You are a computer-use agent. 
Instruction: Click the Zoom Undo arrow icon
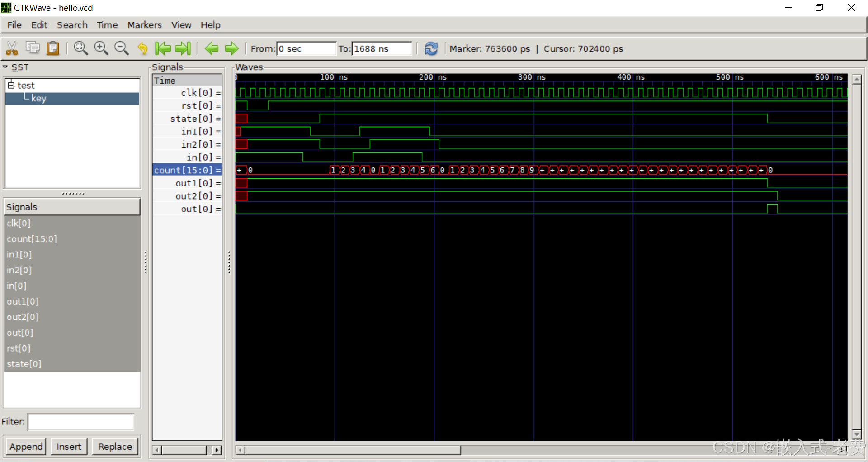(142, 48)
